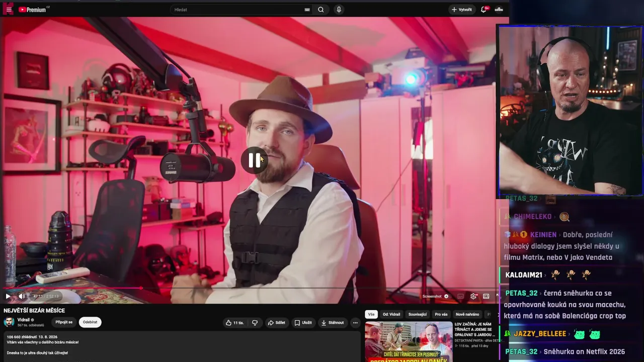Click chat username JAZZY_BELLEEE
Image resolution: width=644 pixels, height=362 pixels.
(x=540, y=334)
